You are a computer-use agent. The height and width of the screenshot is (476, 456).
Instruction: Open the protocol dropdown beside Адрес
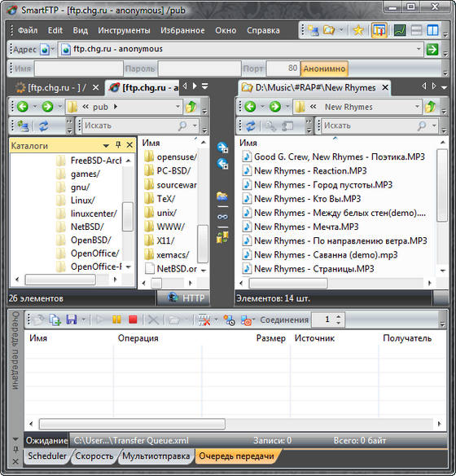52,49
